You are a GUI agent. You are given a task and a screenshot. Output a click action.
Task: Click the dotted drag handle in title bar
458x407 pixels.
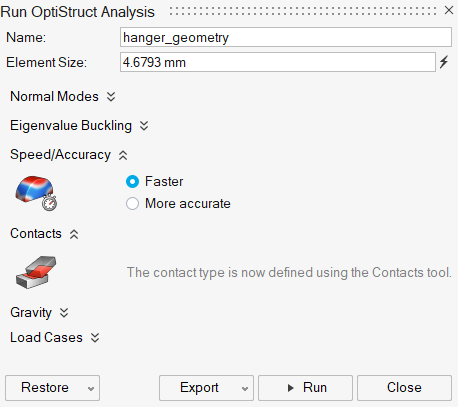(x=303, y=11)
